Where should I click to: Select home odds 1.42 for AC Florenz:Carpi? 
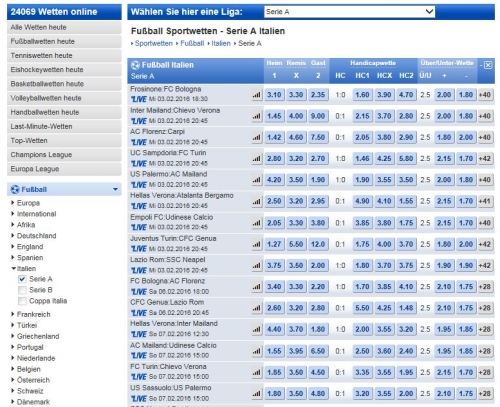(x=274, y=137)
